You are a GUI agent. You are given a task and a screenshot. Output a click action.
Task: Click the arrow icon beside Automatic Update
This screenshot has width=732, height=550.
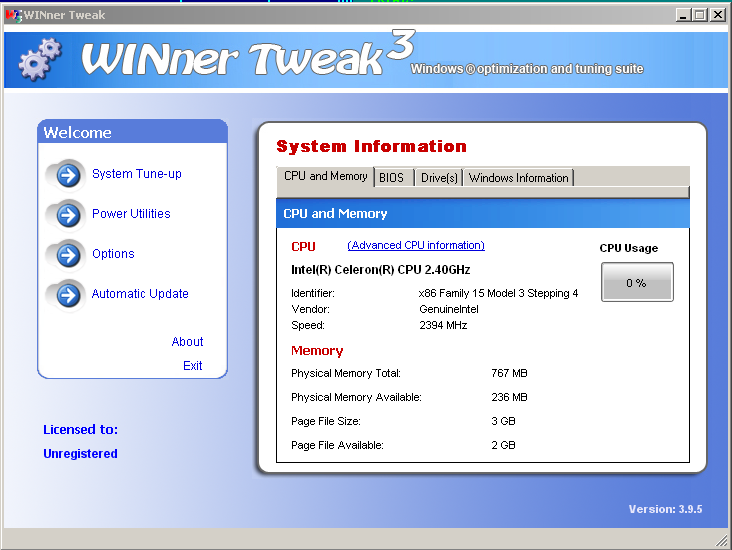(67, 295)
